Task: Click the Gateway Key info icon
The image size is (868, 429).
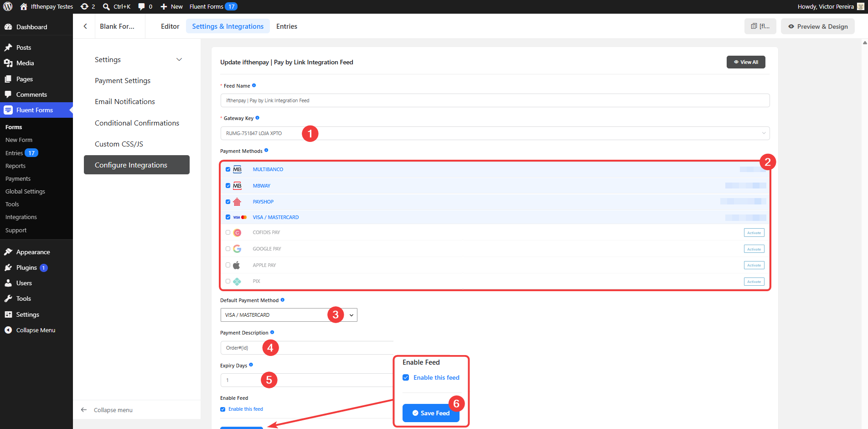Action: (x=257, y=118)
